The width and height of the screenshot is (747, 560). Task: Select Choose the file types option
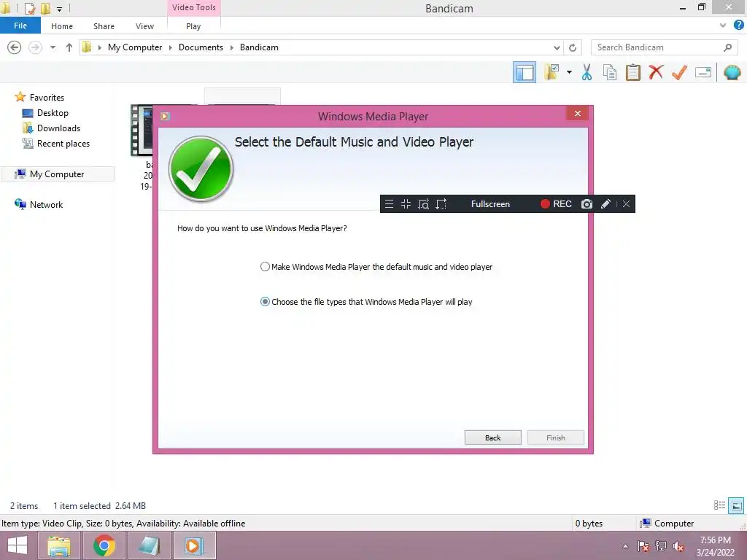point(366,301)
